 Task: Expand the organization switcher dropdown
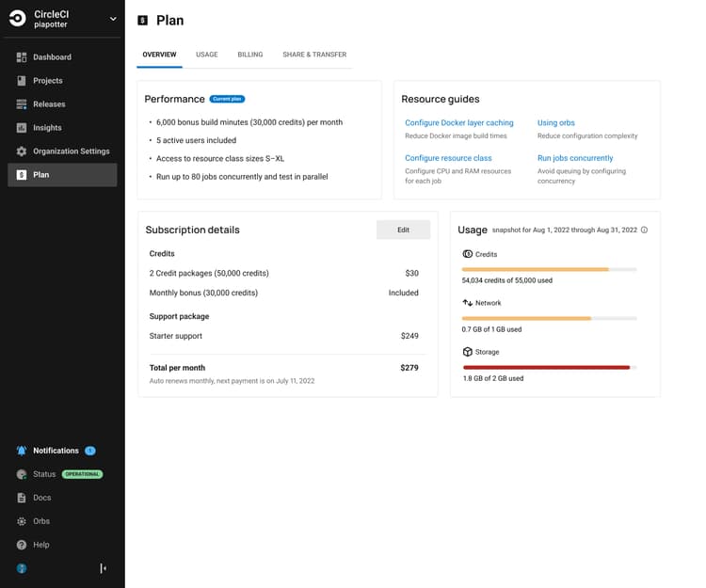(x=113, y=19)
